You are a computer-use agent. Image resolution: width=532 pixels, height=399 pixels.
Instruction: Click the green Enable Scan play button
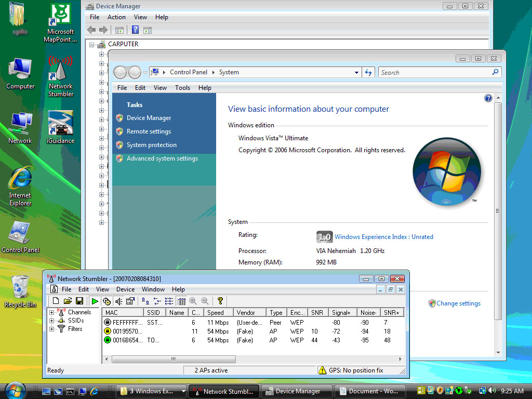[94, 301]
